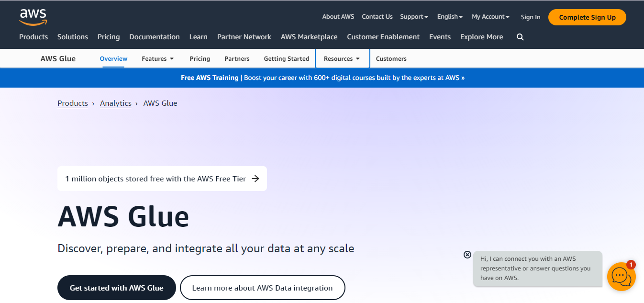The image size is (644, 303).
Task: Open the Customers tab
Action: coord(391,58)
